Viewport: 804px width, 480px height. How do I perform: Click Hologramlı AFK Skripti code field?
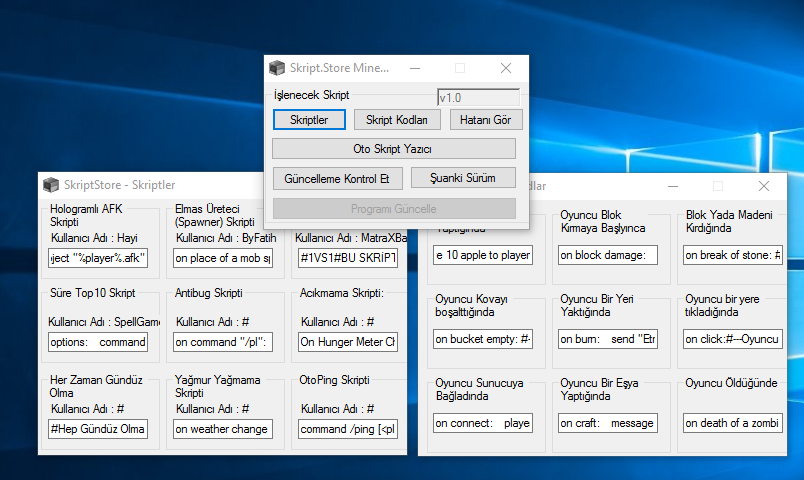pyautogui.click(x=98, y=258)
